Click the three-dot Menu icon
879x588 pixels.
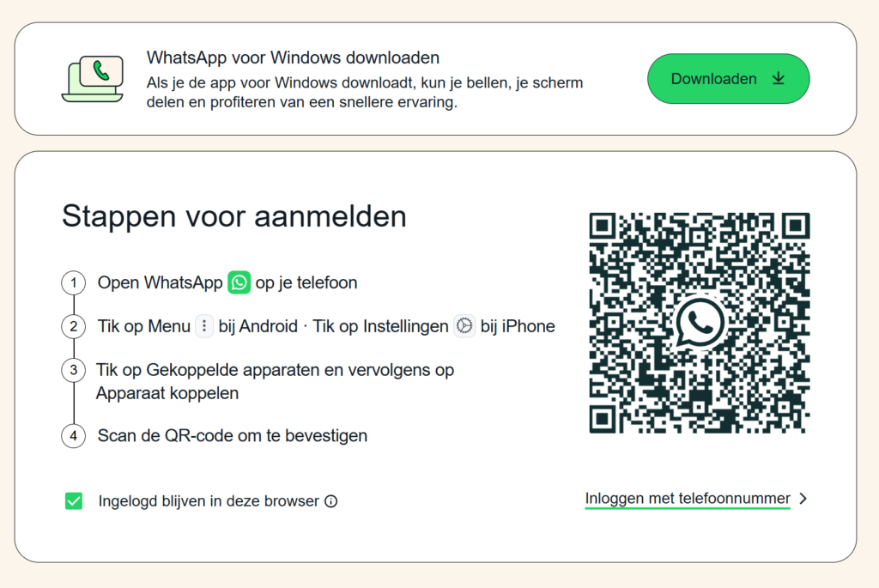point(204,326)
